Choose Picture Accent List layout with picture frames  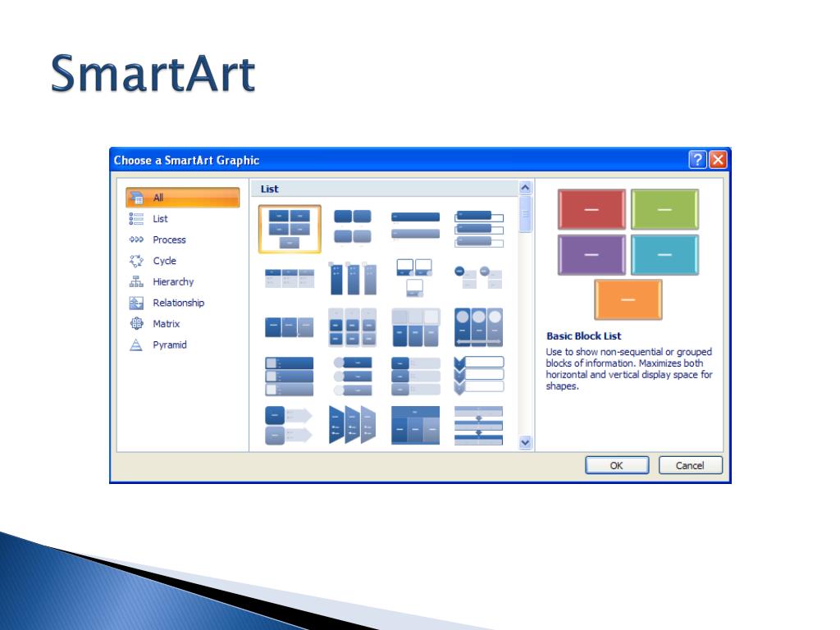coord(415,277)
